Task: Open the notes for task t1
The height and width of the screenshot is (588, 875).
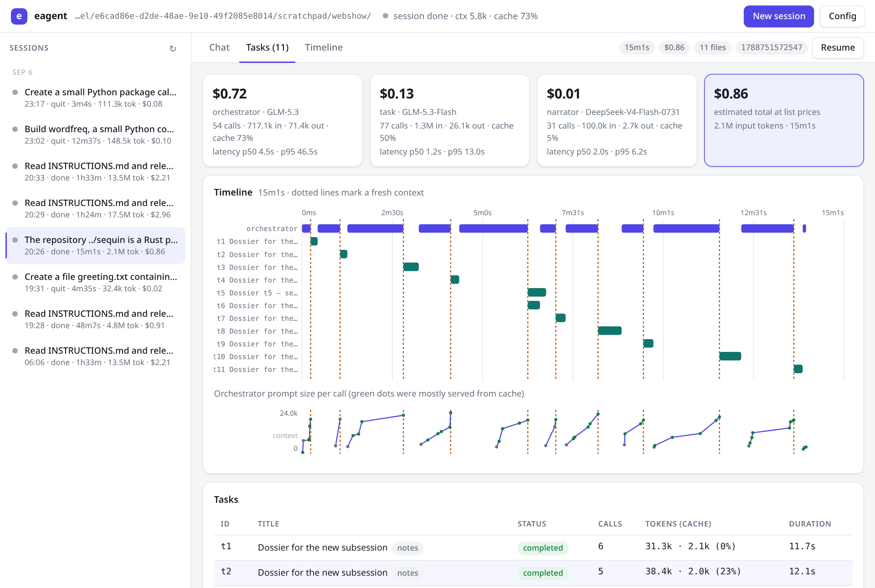Action: click(407, 548)
